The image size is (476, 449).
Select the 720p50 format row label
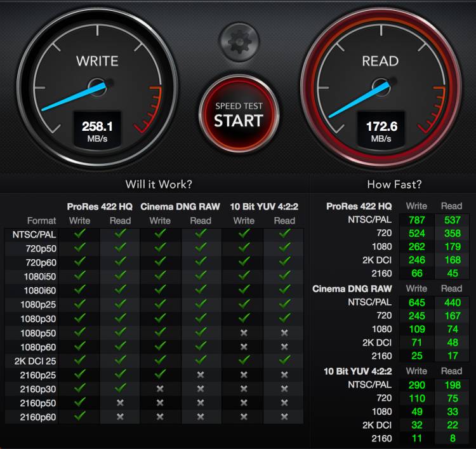click(41, 248)
